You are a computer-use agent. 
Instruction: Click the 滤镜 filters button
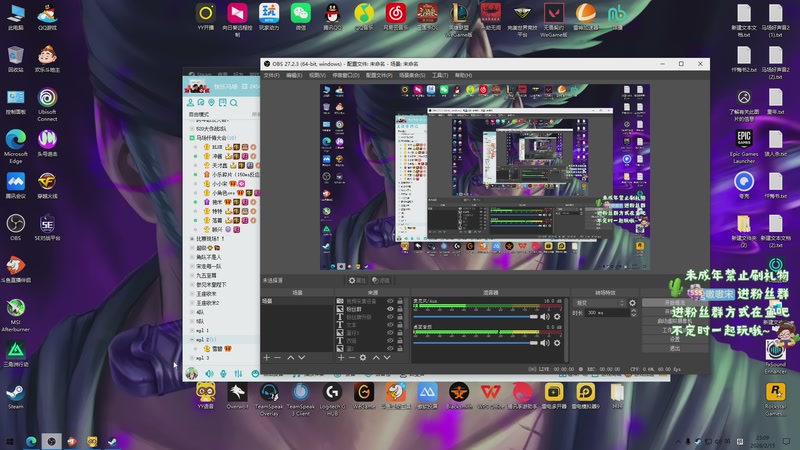pos(381,280)
